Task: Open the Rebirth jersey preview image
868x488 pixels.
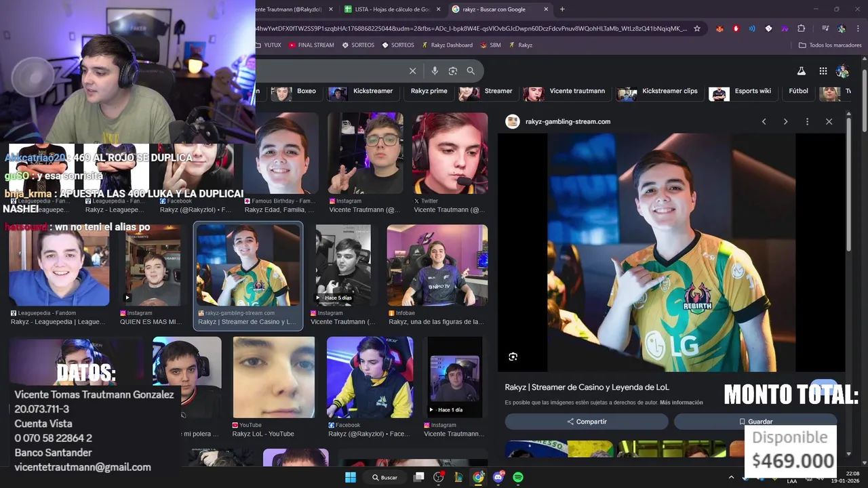Action: [x=671, y=252]
